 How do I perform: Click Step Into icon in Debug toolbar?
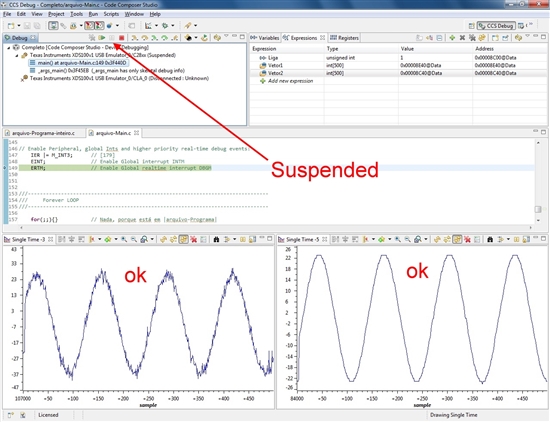(x=134, y=38)
